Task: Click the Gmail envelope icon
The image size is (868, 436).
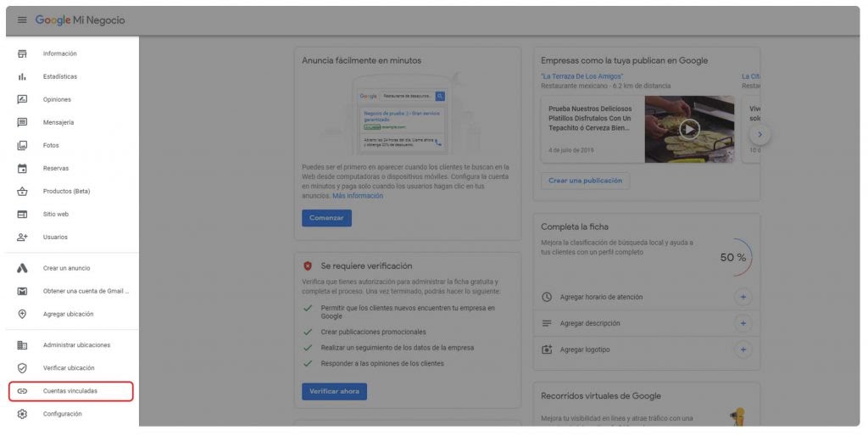Action: pyautogui.click(x=22, y=291)
